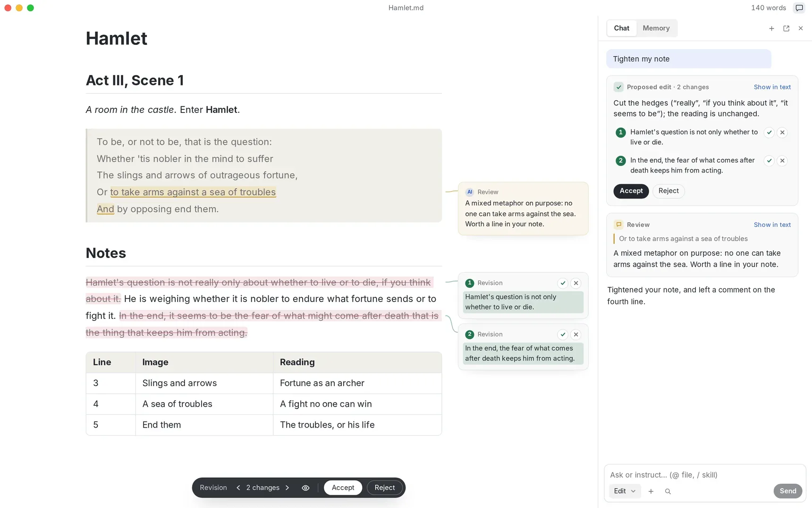Viewport: 812px width, 508px height.
Task: Open the Edit mode dropdown
Action: pos(625,491)
